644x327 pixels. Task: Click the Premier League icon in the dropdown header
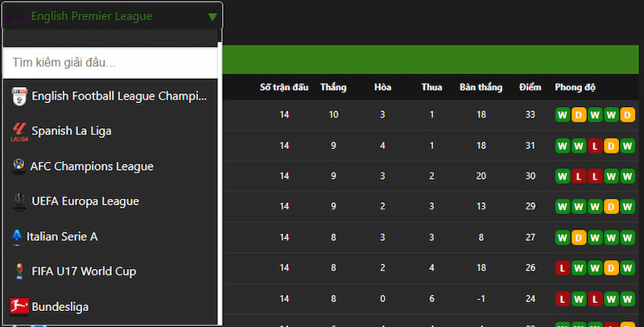click(x=15, y=16)
